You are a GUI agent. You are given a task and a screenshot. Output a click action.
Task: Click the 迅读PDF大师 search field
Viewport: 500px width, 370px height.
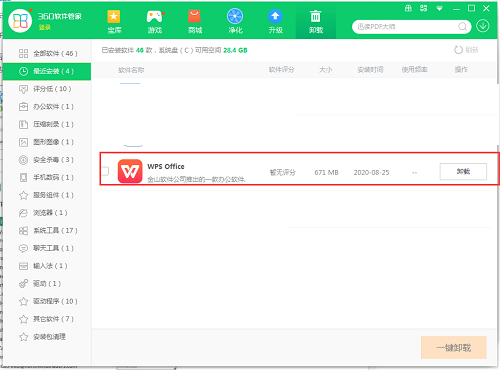coord(407,27)
